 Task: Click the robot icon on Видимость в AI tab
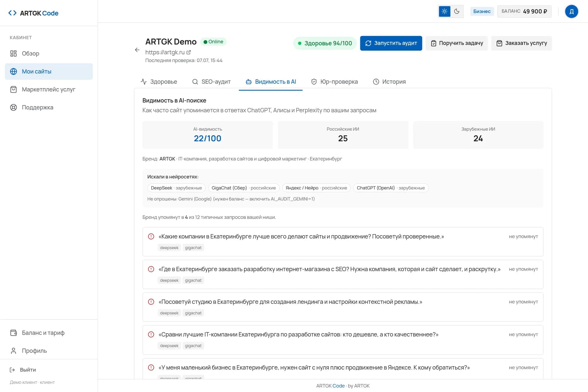point(249,82)
